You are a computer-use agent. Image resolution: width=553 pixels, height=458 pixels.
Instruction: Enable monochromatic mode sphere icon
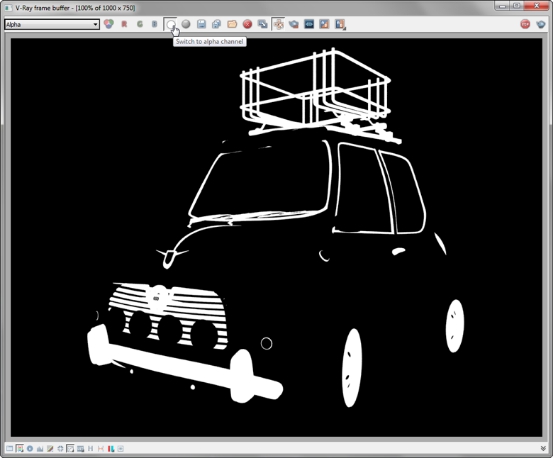tap(186, 24)
